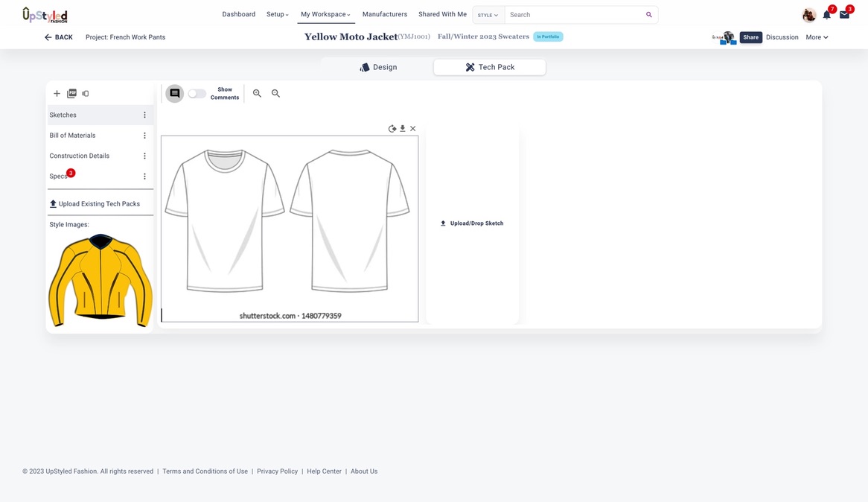Open the notifications bell
This screenshot has width=868, height=502.
826,15
